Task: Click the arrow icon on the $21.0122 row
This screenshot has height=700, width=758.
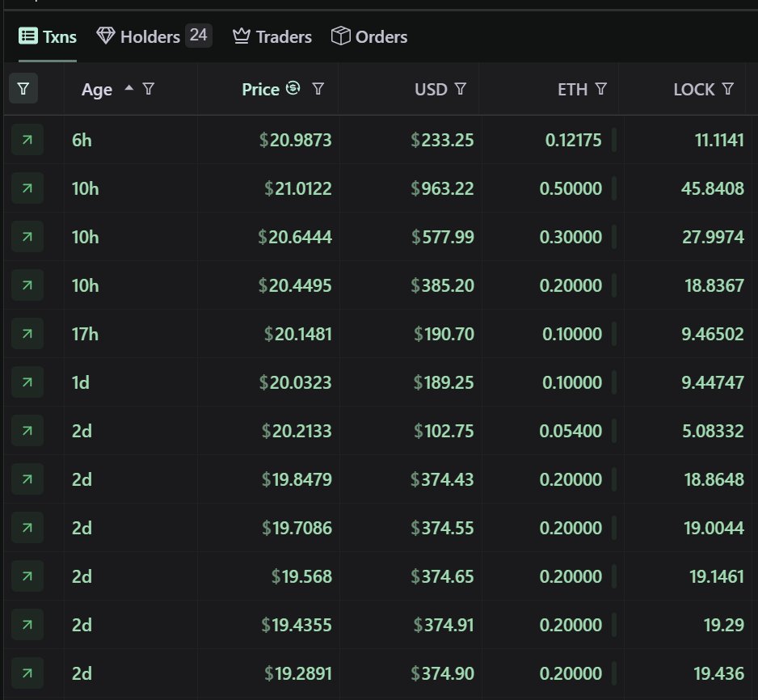Action: click(27, 188)
